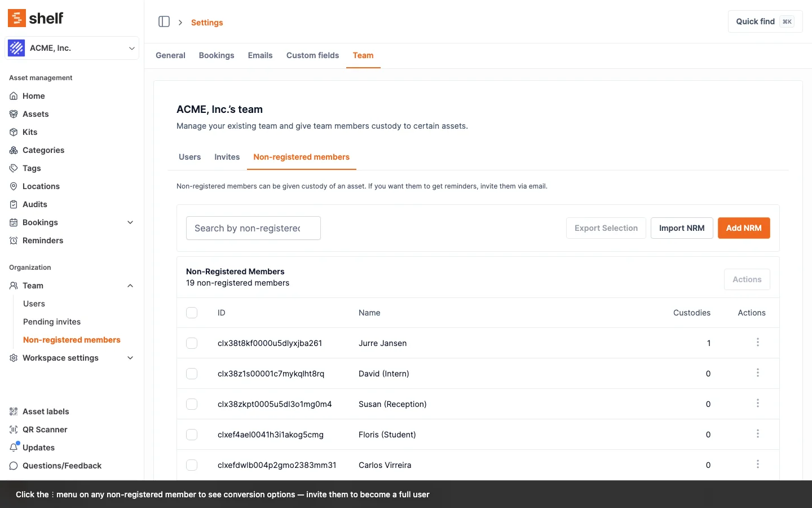Screen dimensions: 812x508
Task: Open Updates with bell icon
Action: [38, 448]
